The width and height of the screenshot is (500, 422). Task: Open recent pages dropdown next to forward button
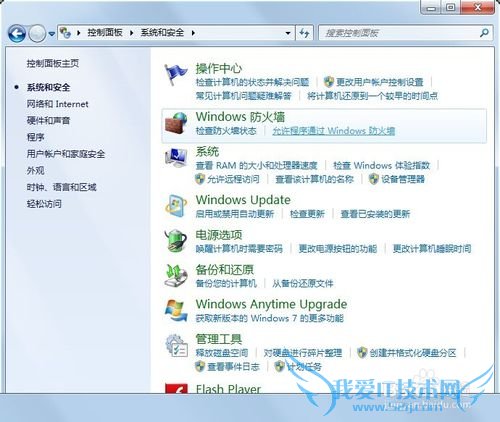52,34
